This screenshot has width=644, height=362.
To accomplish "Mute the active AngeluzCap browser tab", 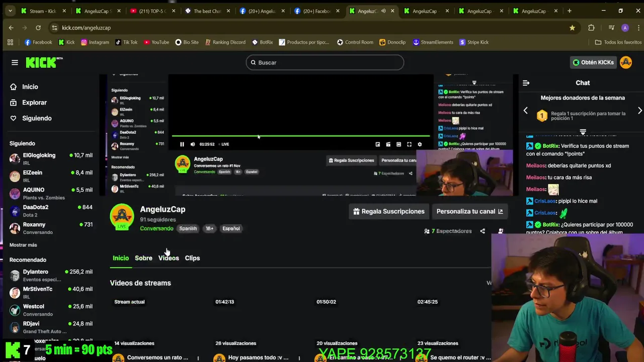I will pos(383,11).
